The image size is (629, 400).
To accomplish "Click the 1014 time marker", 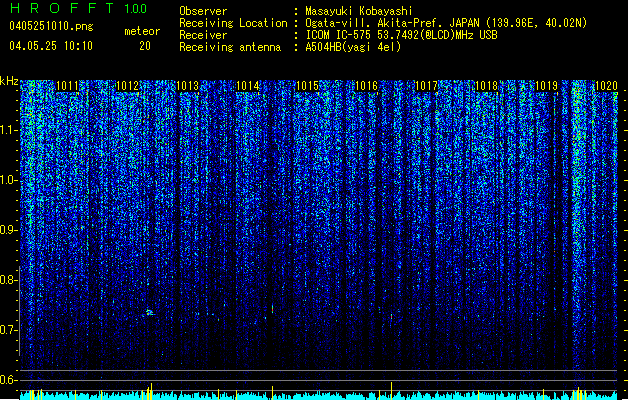I will coord(248,86).
